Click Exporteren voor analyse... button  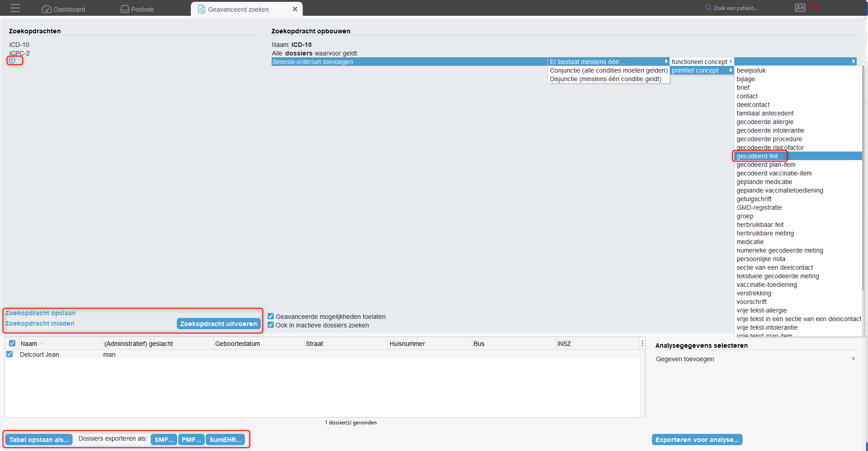tap(697, 440)
